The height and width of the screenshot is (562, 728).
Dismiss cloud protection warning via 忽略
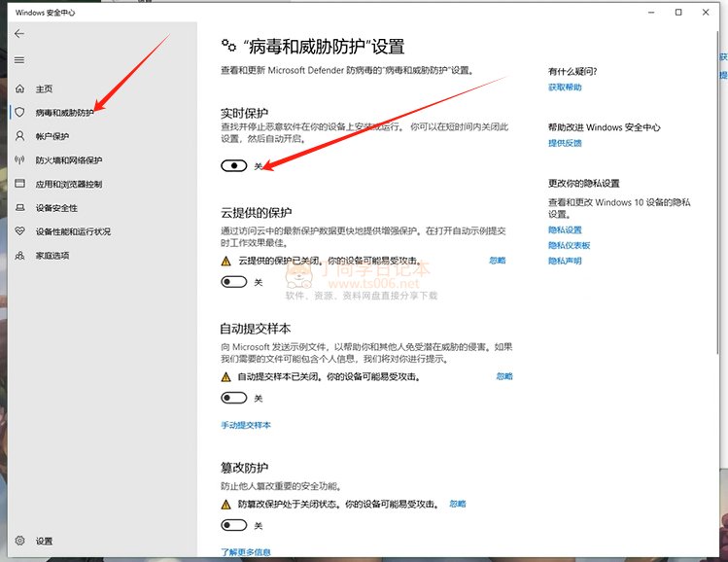pos(498,261)
